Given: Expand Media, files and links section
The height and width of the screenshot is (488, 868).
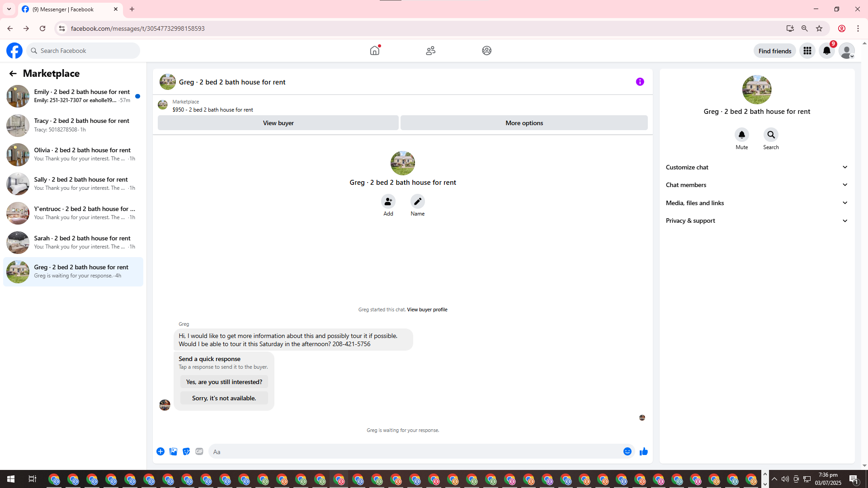Looking at the screenshot, I should click(756, 203).
